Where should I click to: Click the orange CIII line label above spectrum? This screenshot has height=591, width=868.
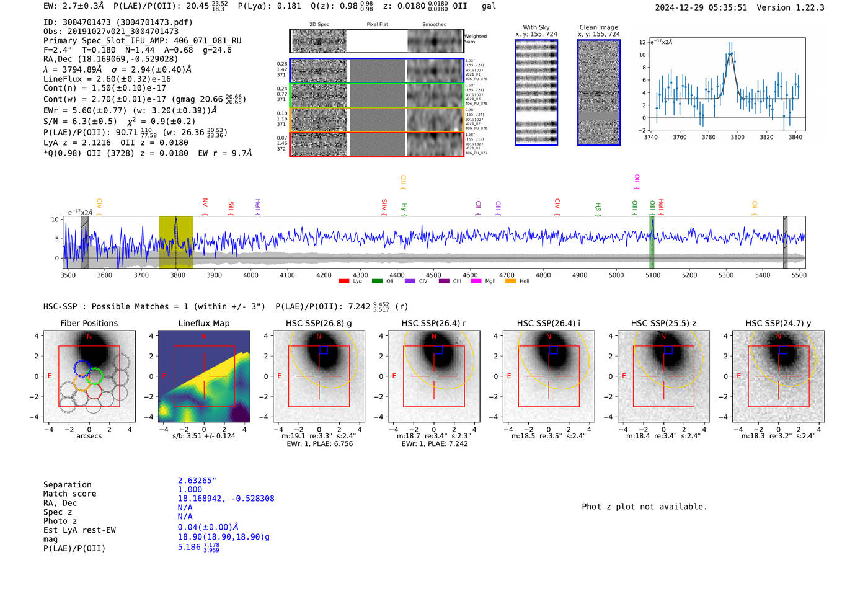[x=403, y=182]
